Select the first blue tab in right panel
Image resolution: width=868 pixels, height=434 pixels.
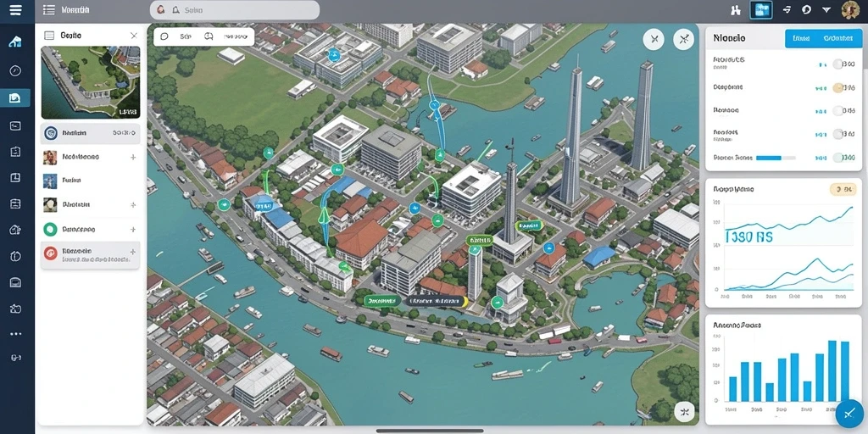(800, 38)
